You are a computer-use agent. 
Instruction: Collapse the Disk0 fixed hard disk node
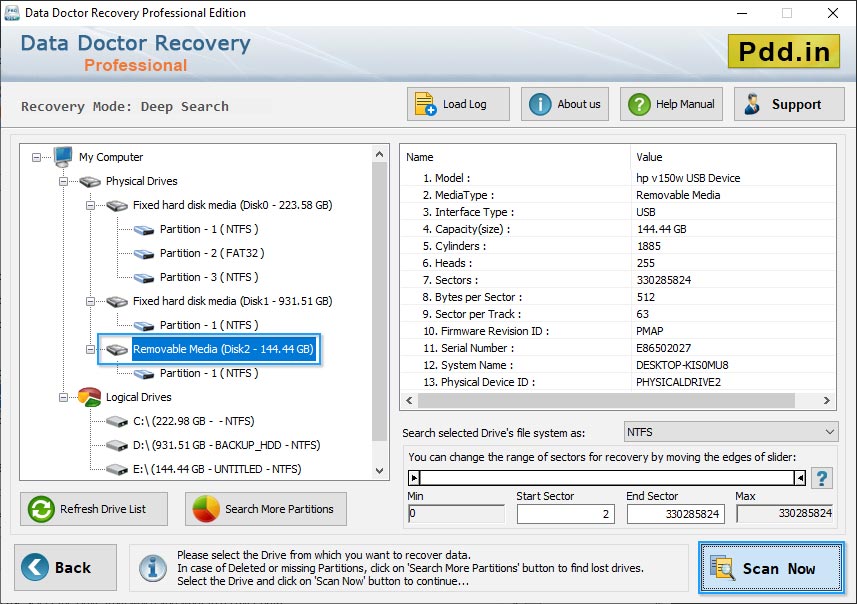(x=90, y=206)
